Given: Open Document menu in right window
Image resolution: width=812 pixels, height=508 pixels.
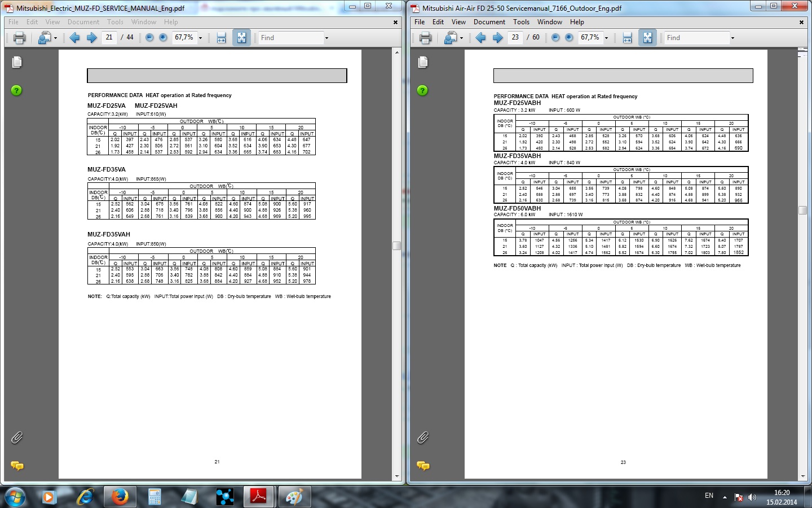Looking at the screenshot, I should coord(489,22).
